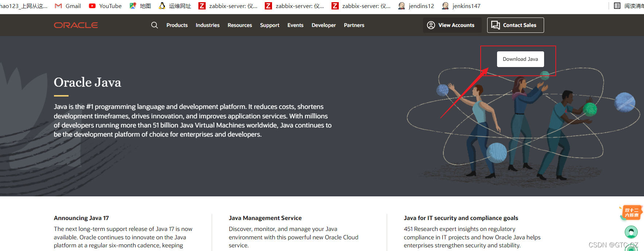Open the Products menu

[x=177, y=25]
